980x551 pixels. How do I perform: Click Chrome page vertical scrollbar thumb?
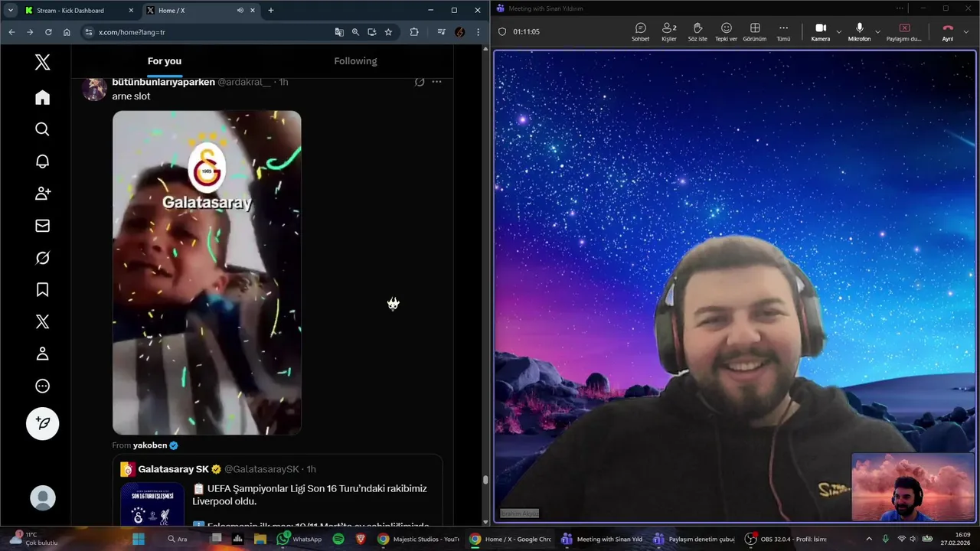tap(485, 480)
